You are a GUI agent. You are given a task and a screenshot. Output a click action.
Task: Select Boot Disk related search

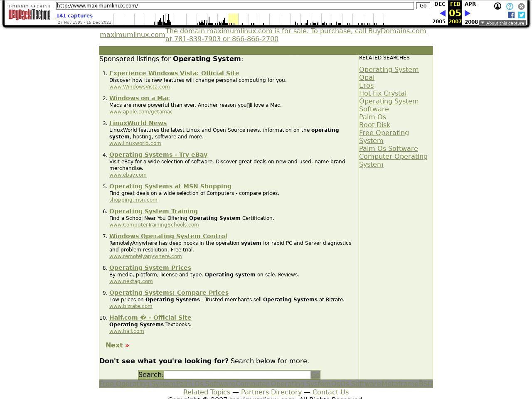(374, 125)
